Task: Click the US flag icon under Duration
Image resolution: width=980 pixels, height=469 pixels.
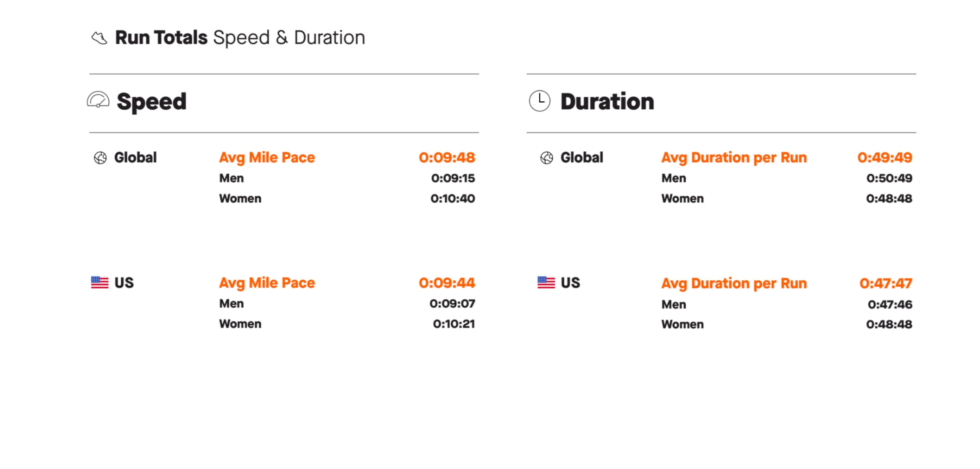Action: 546,282
